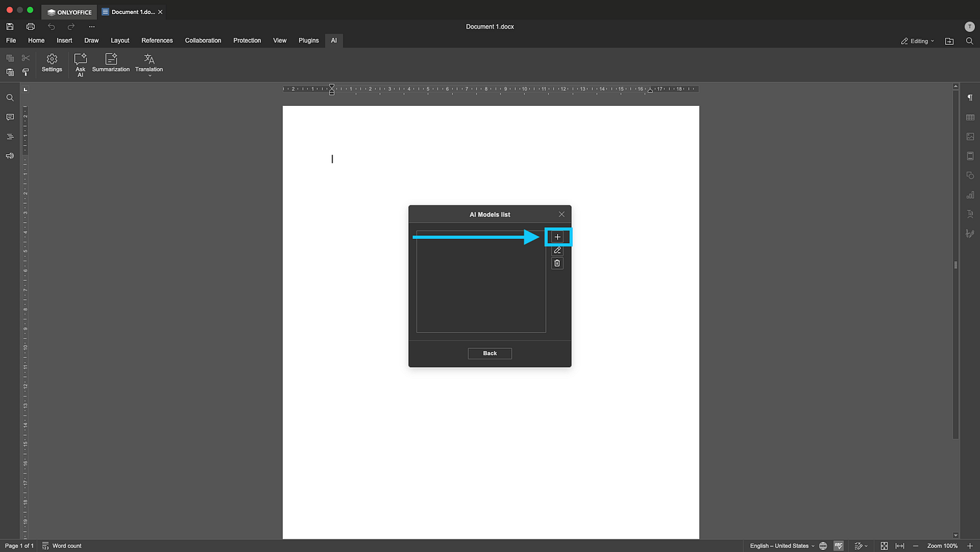980x552 pixels.
Task: Click Page 1 of 1 indicator
Action: [19, 546]
